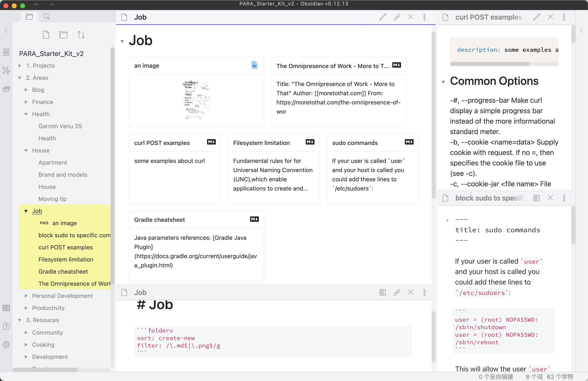Expand the 1. Projects folder
Image resolution: width=588 pixels, height=381 pixels.
click(20, 66)
